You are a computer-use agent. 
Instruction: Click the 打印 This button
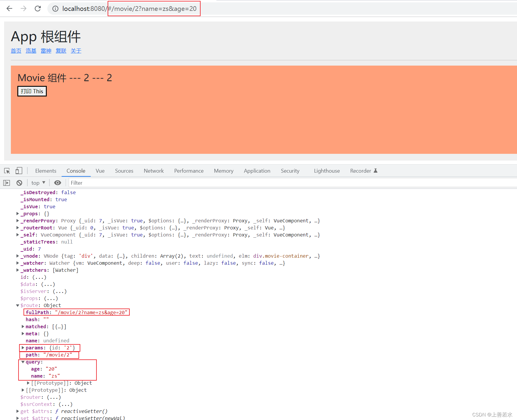(32, 91)
